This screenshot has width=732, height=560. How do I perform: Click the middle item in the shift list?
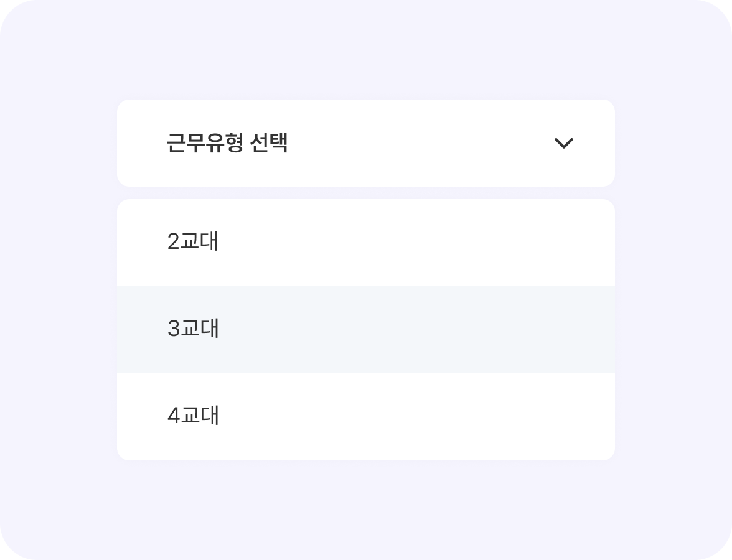point(365,329)
